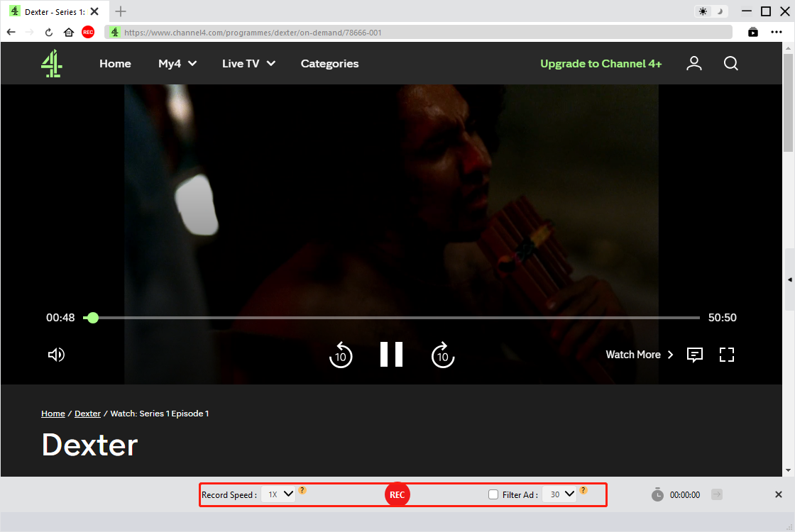Image resolution: width=795 pixels, height=532 pixels.
Task: Open the account profile icon
Action: coord(694,63)
